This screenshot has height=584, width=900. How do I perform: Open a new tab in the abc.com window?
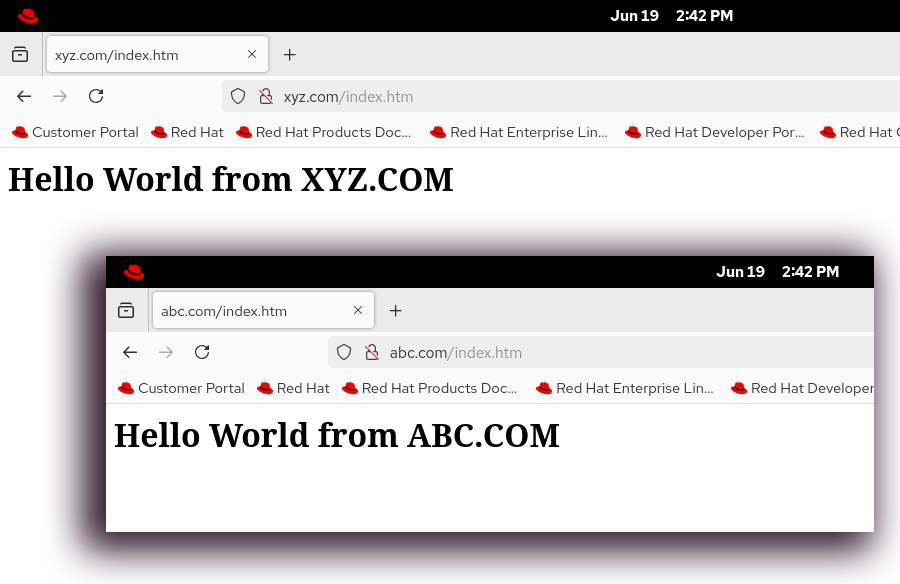pyautogui.click(x=395, y=311)
